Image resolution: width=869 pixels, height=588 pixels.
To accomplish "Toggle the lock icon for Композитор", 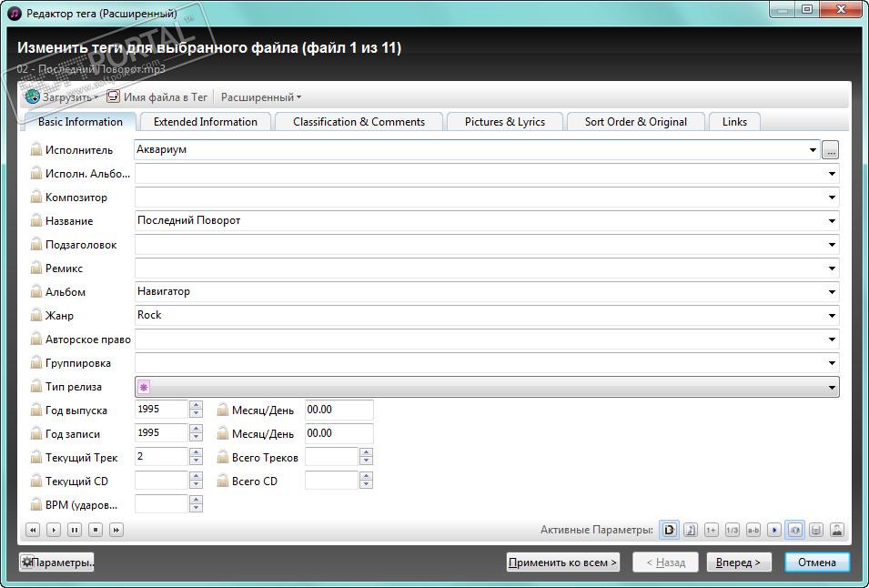I will (36, 197).
